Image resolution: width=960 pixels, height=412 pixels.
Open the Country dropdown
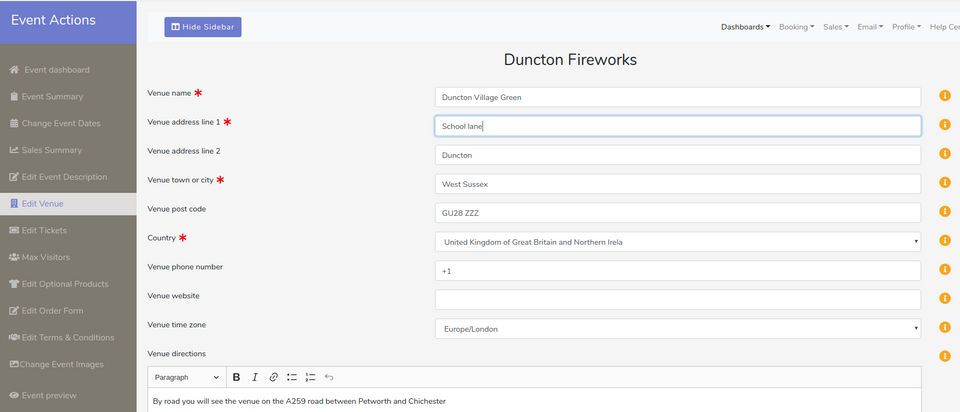click(678, 242)
